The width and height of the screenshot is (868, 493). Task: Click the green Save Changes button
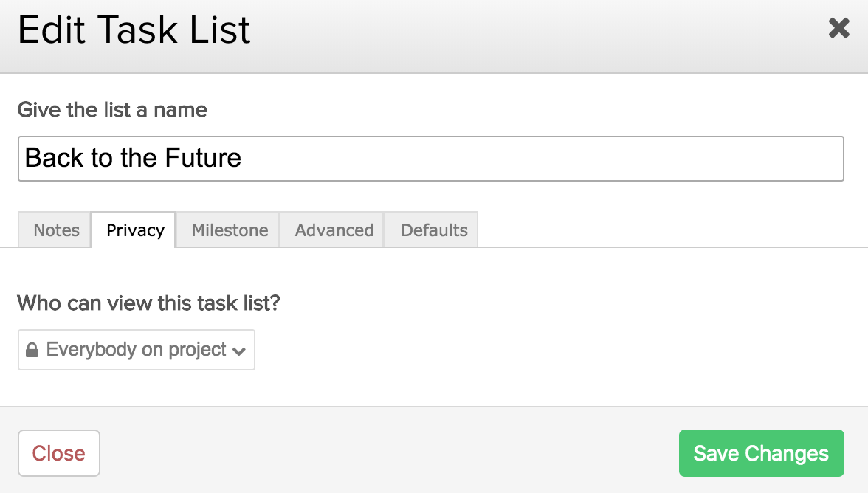click(761, 453)
